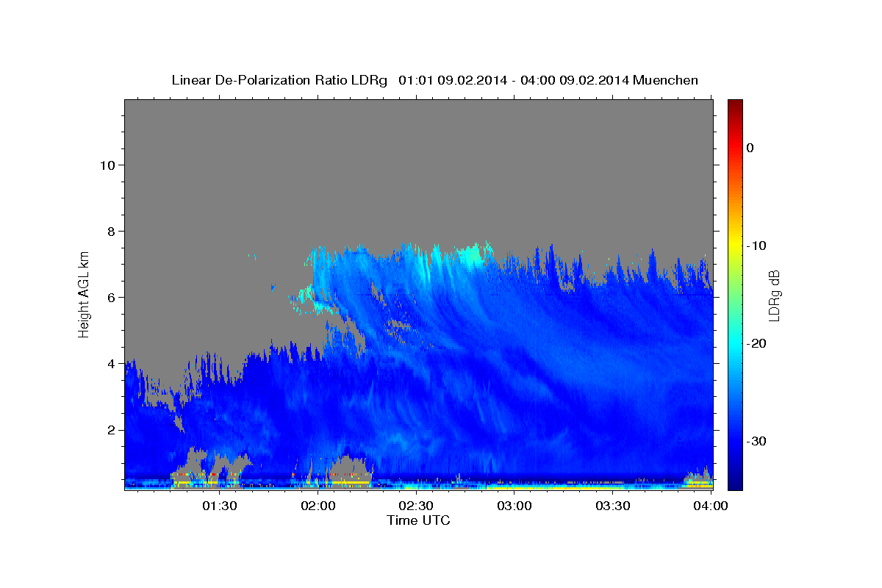Click the colorbar value '-10'
This screenshot has height=588, width=882.
click(x=756, y=245)
